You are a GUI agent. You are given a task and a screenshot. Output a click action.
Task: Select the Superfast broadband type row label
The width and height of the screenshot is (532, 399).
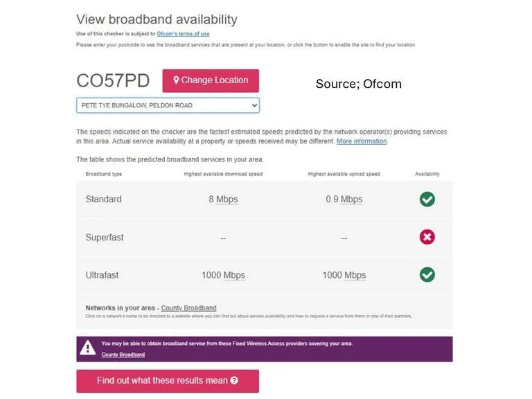tap(105, 237)
